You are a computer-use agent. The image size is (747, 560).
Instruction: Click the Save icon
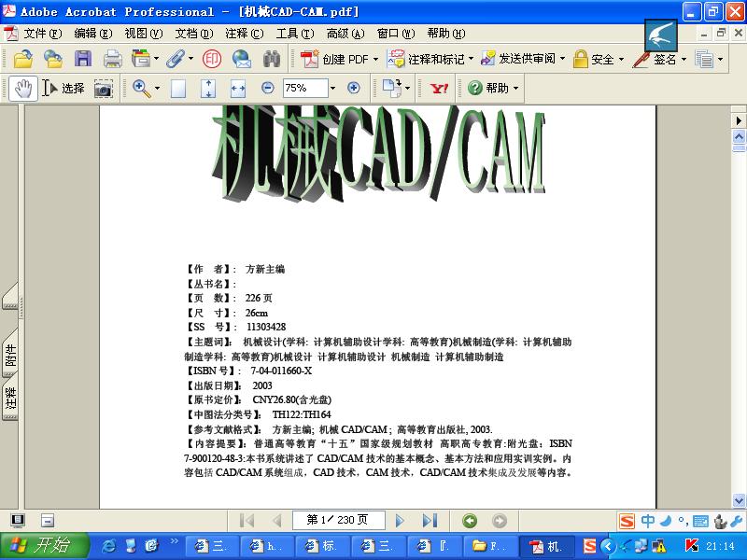(x=81, y=59)
